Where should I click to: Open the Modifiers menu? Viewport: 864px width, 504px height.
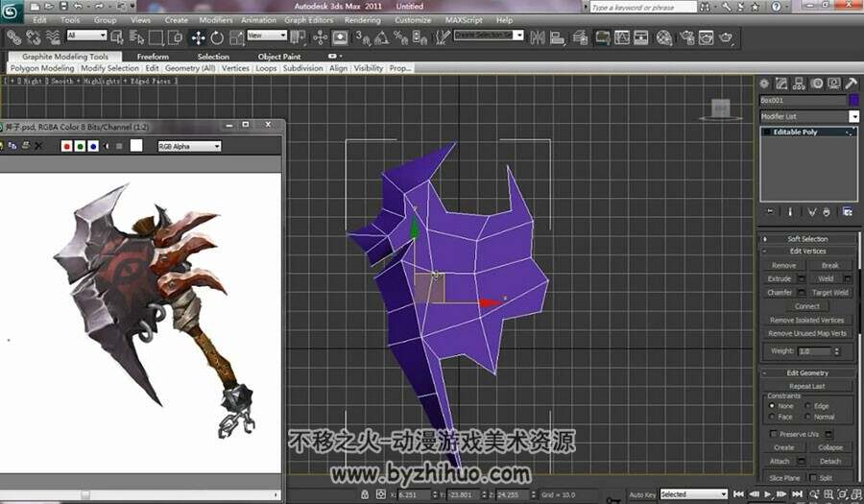215,20
